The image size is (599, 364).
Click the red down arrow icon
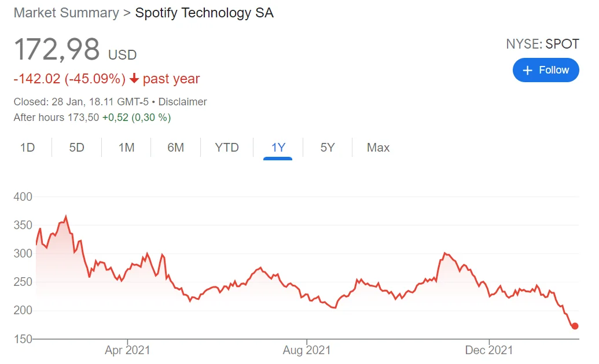click(x=134, y=79)
